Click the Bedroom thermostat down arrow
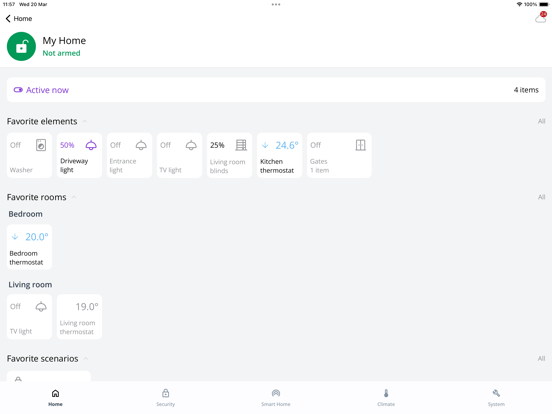 click(15, 237)
